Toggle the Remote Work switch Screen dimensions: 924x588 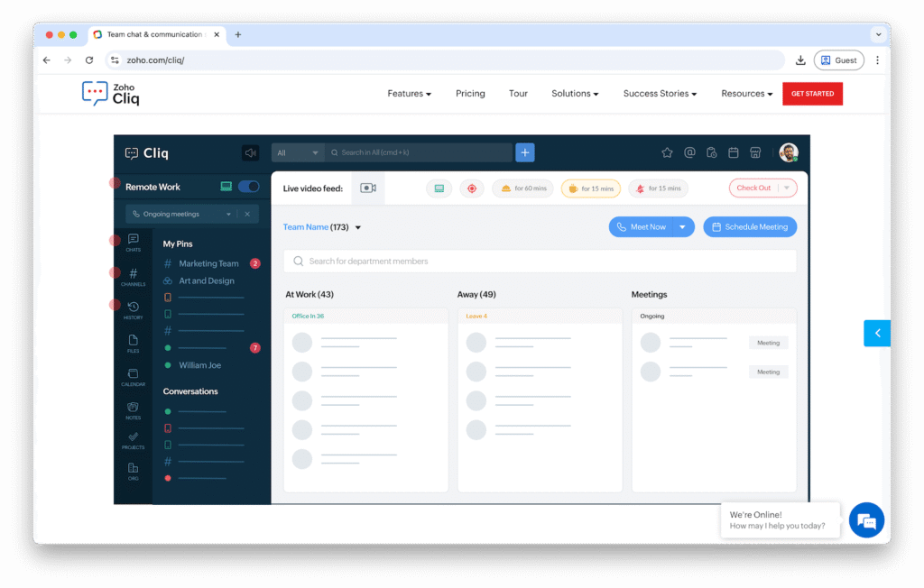[x=248, y=187]
